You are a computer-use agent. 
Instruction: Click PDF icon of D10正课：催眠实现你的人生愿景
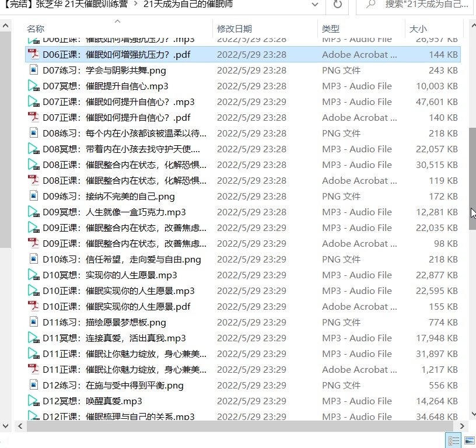[x=34, y=306]
